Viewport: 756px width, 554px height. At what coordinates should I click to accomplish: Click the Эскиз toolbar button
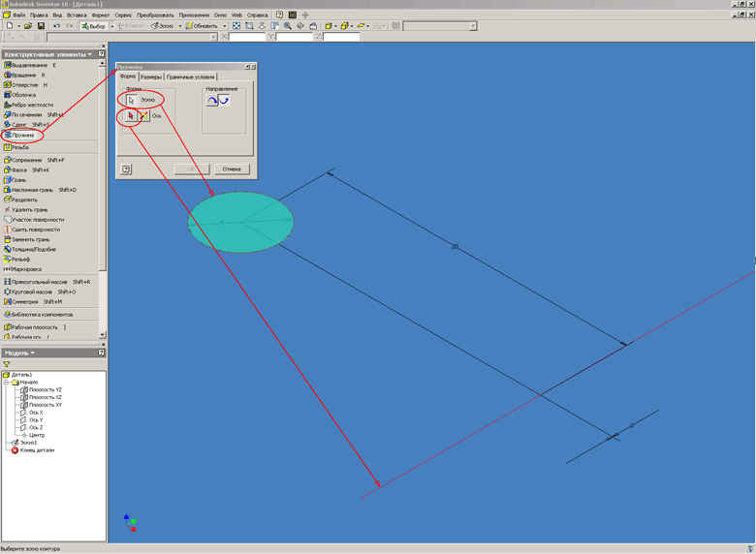point(163,26)
